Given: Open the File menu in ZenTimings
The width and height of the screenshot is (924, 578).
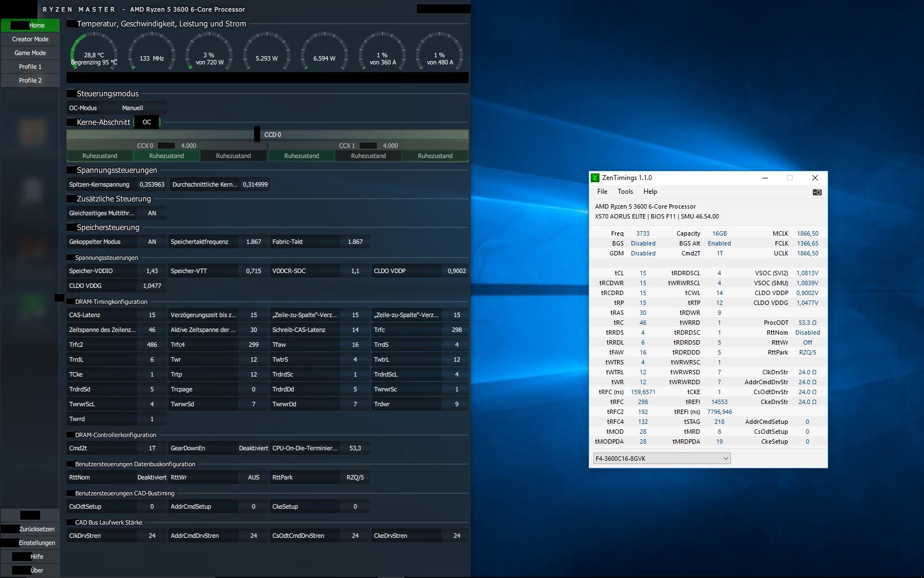Looking at the screenshot, I should (602, 192).
